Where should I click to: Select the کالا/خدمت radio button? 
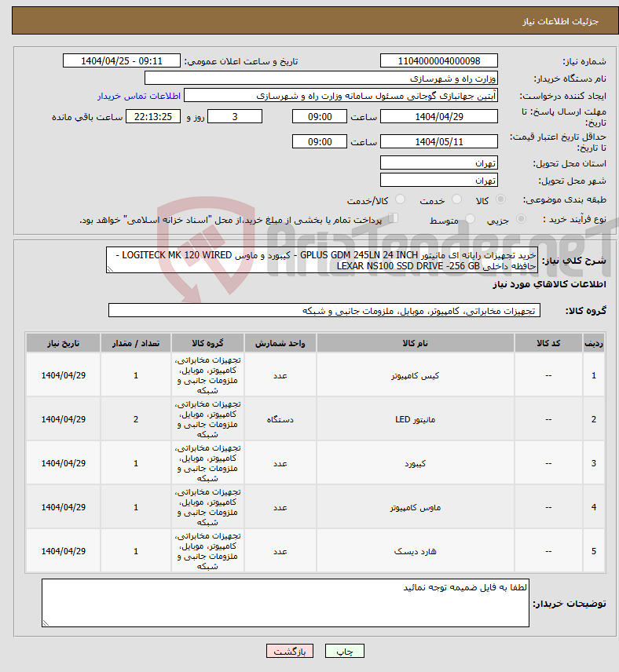pyautogui.click(x=400, y=199)
